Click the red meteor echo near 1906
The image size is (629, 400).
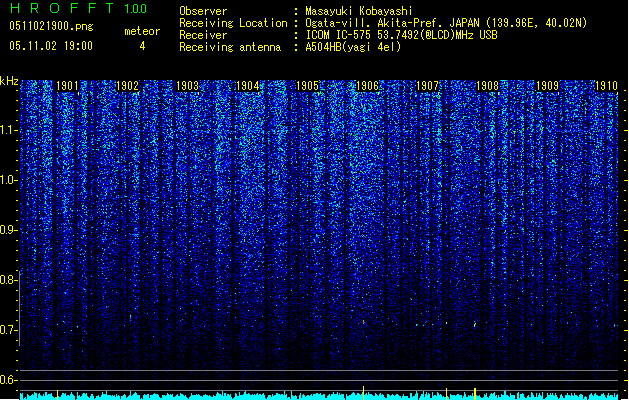(x=364, y=322)
